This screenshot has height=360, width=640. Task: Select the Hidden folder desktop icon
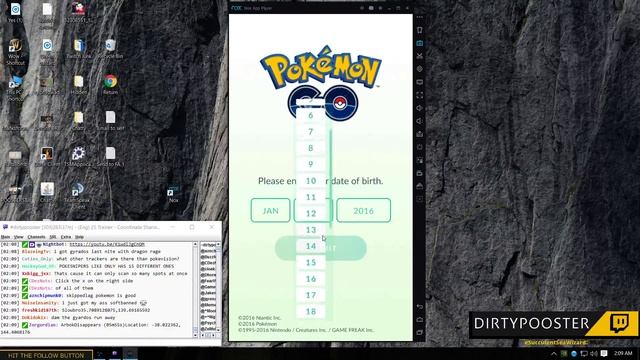[78, 84]
